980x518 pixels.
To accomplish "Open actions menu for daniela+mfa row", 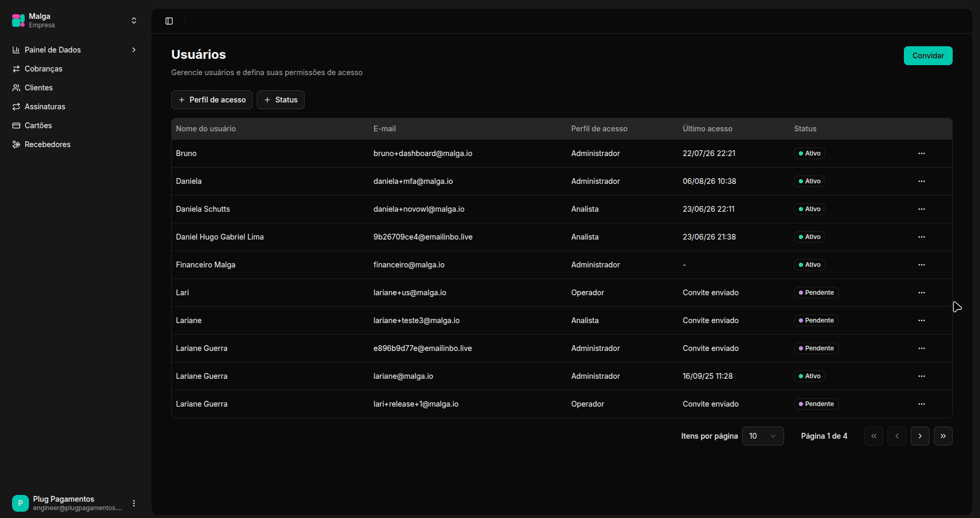I will (922, 181).
